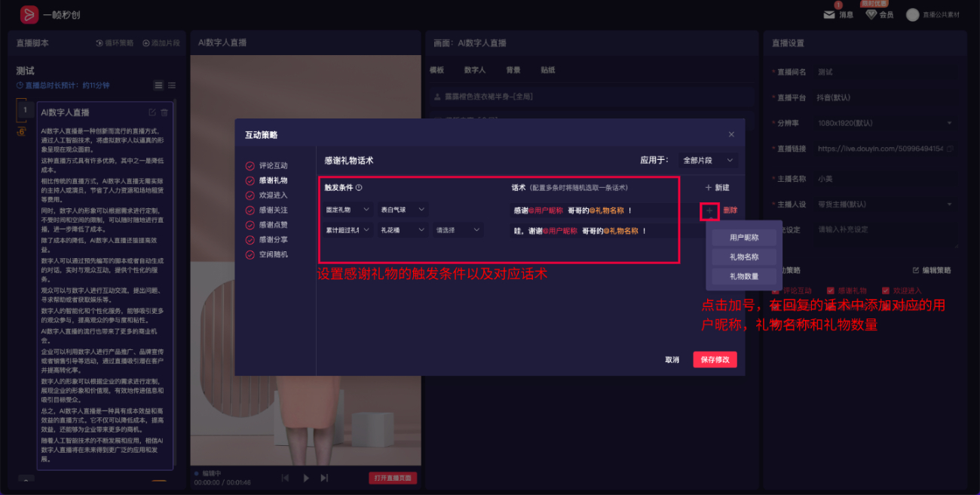Click the 直播平台 抖音(默认) field
This screenshot has width=980, height=495.
(886, 97)
